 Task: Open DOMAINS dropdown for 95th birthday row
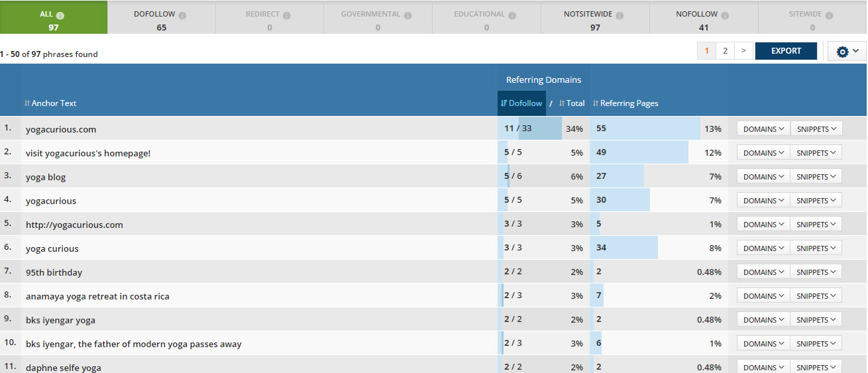tap(763, 272)
